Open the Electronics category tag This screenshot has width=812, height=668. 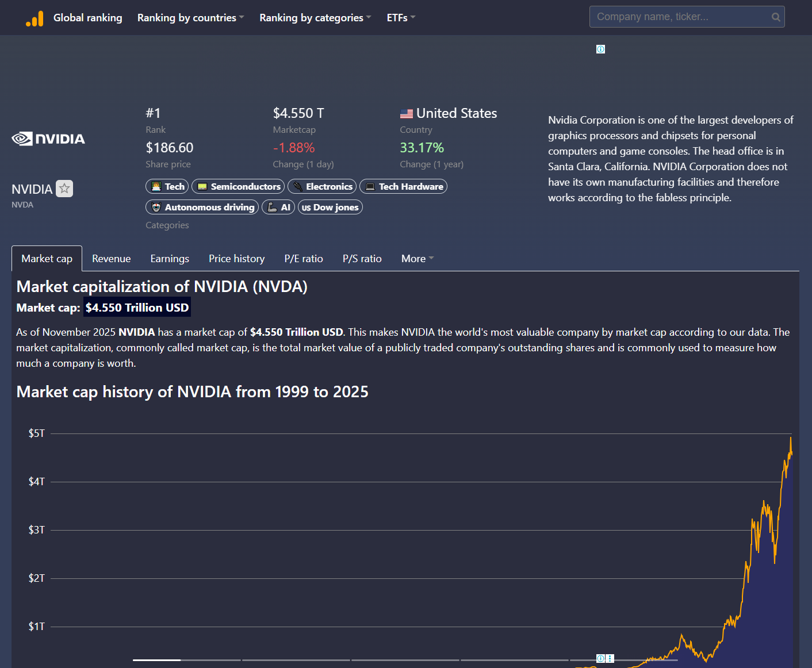click(x=322, y=187)
